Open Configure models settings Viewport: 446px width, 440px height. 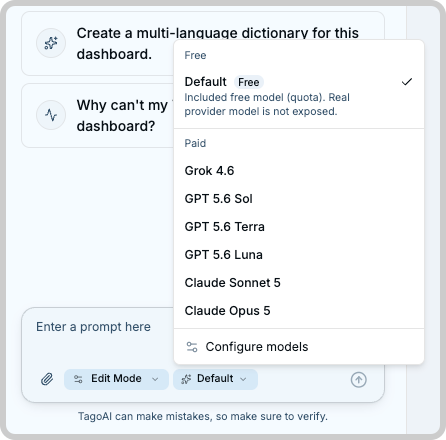299,347
